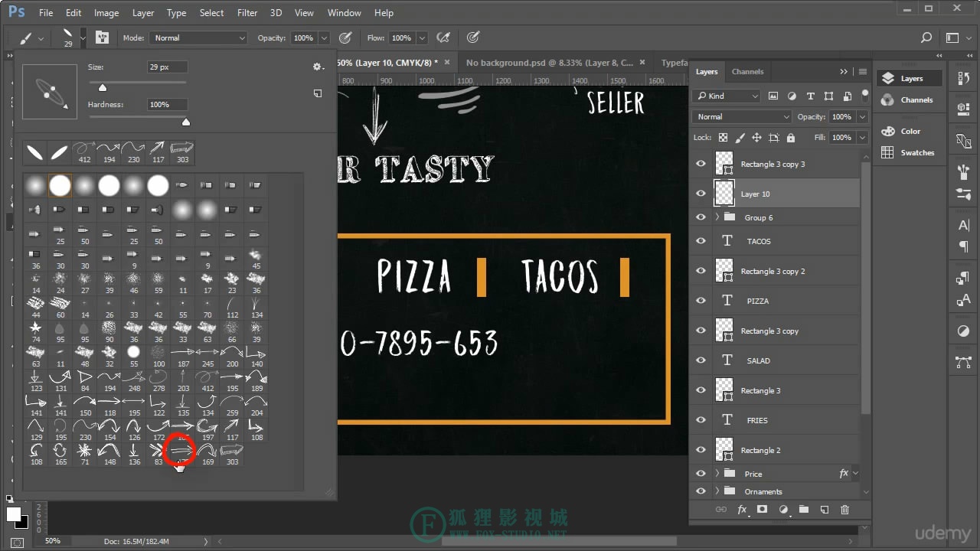
Task: Enable airbrush-style build-up icon
Action: click(x=443, y=37)
